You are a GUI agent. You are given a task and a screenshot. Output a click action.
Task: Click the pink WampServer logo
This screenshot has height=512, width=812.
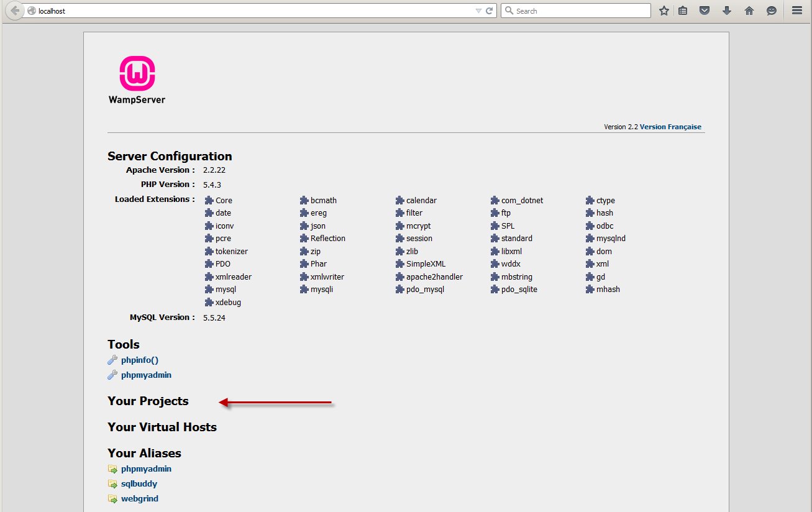click(x=137, y=73)
